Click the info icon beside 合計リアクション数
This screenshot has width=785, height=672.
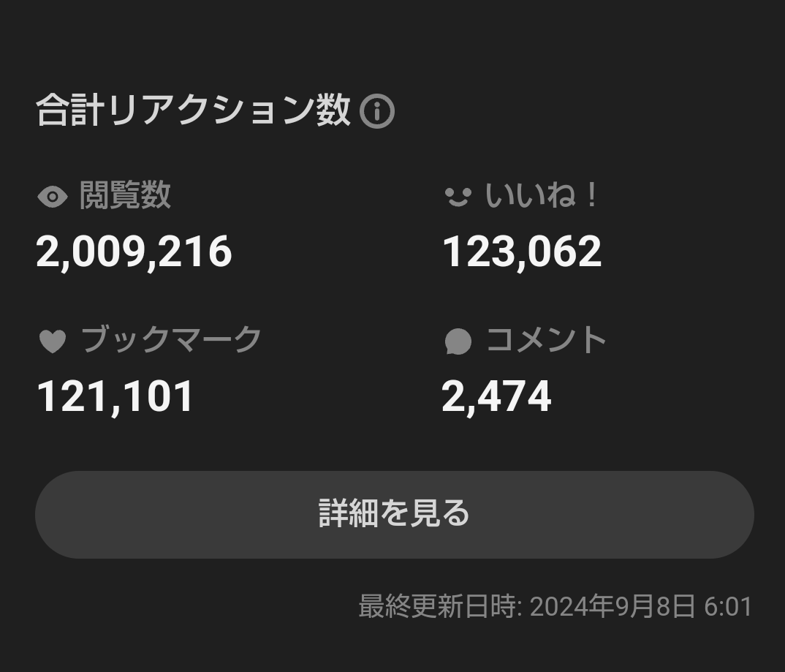377,112
